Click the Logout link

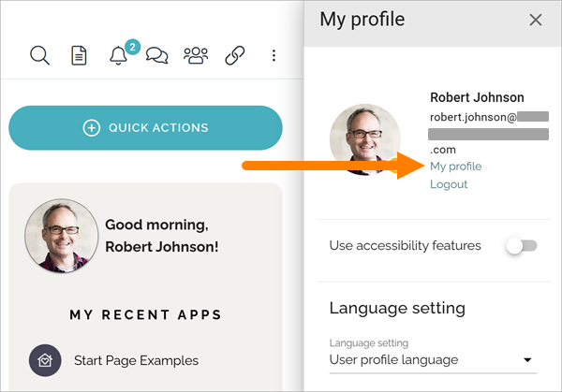[449, 184]
